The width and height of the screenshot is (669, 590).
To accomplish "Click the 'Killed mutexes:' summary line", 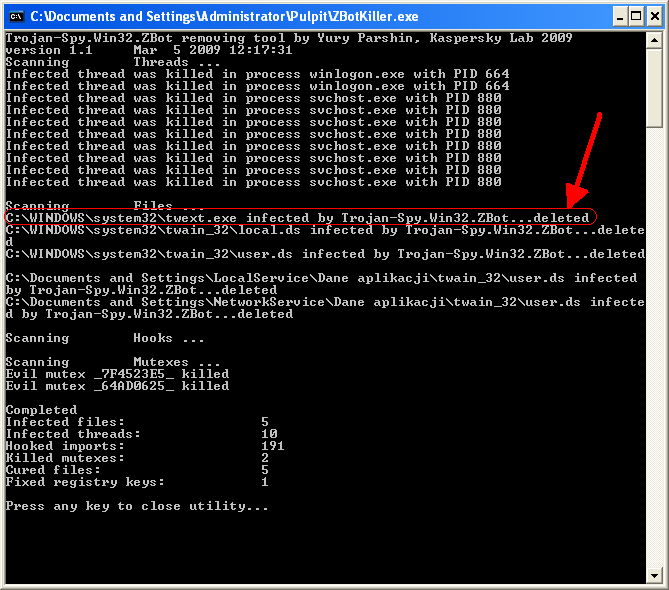I will pos(137,458).
